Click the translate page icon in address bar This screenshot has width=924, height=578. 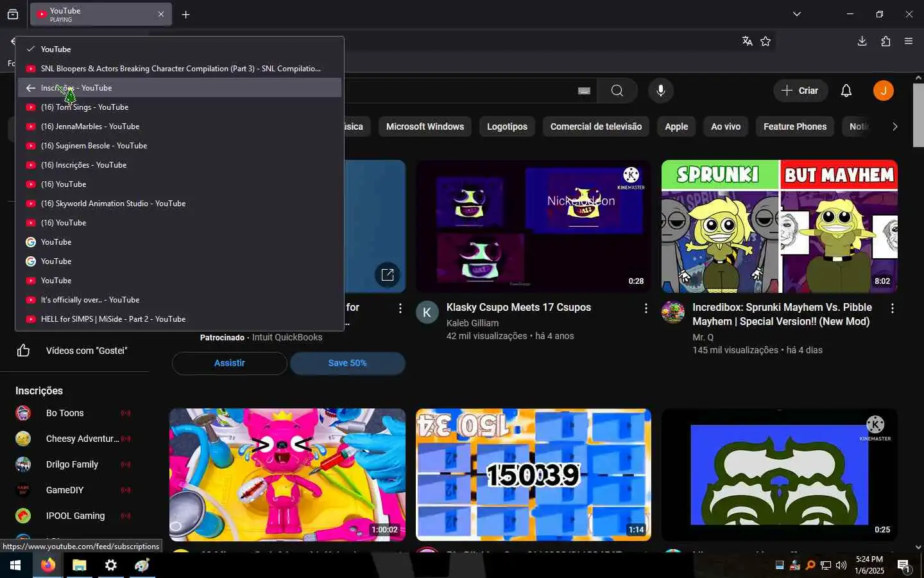point(747,41)
